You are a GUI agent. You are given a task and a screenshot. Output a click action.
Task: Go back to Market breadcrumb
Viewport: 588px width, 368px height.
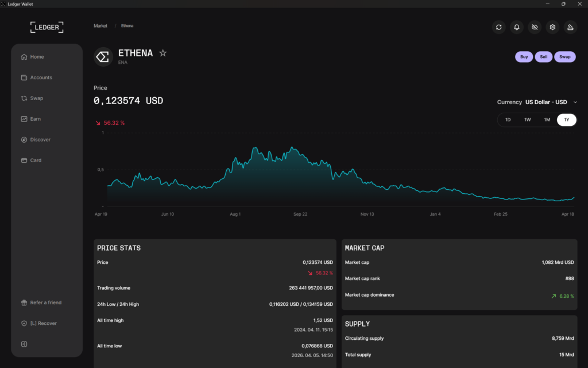[100, 26]
